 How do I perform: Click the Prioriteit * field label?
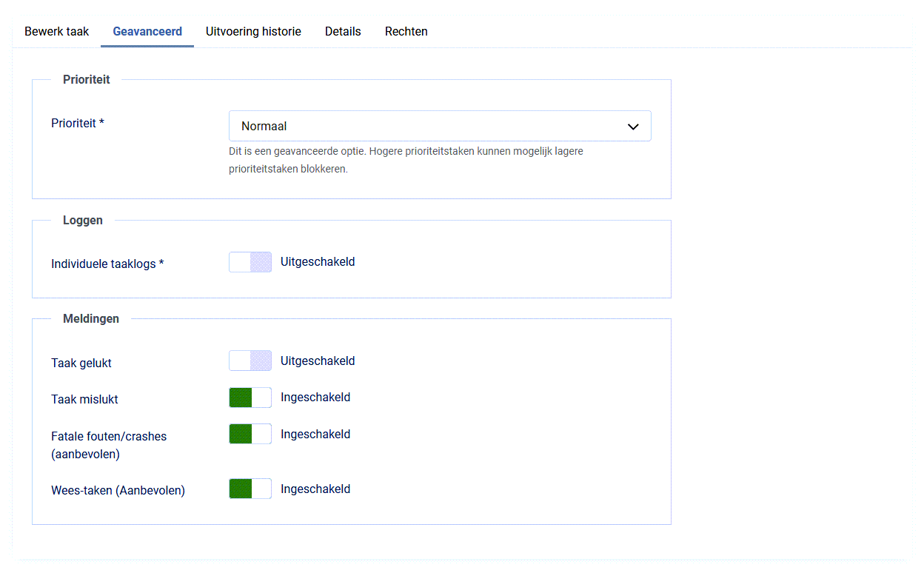pos(78,124)
